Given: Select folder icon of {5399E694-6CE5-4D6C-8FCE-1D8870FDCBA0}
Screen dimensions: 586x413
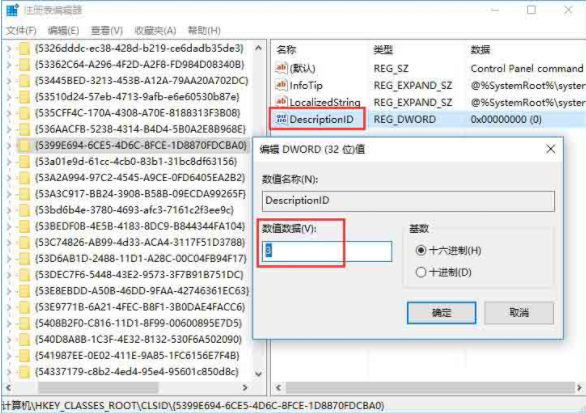Looking at the screenshot, I should (24, 145).
